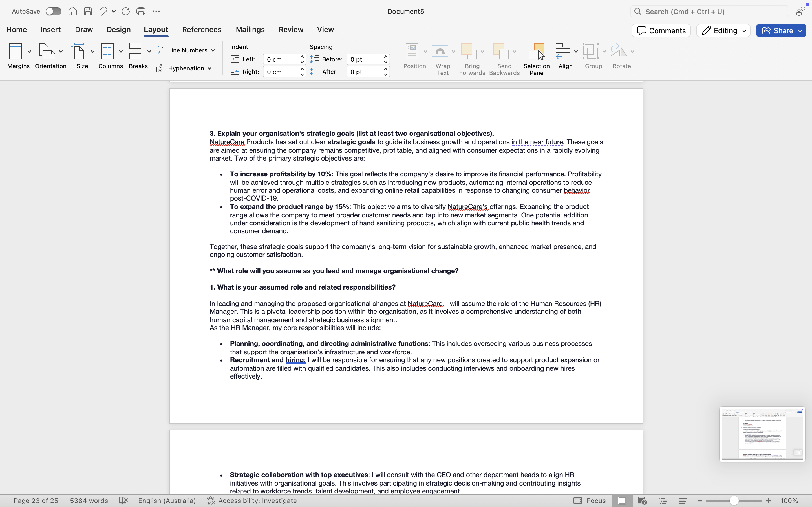Click the zoom slider handle
The width and height of the screenshot is (812, 507).
734,501
